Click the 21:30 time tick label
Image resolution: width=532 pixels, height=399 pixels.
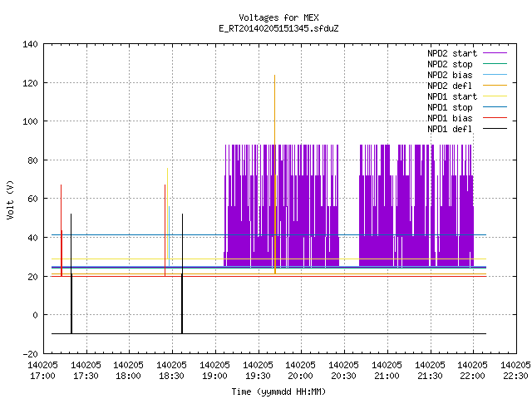point(430,376)
